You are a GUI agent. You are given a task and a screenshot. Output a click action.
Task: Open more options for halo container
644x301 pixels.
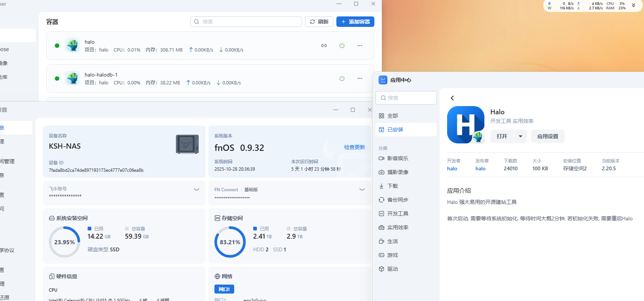tap(360, 46)
